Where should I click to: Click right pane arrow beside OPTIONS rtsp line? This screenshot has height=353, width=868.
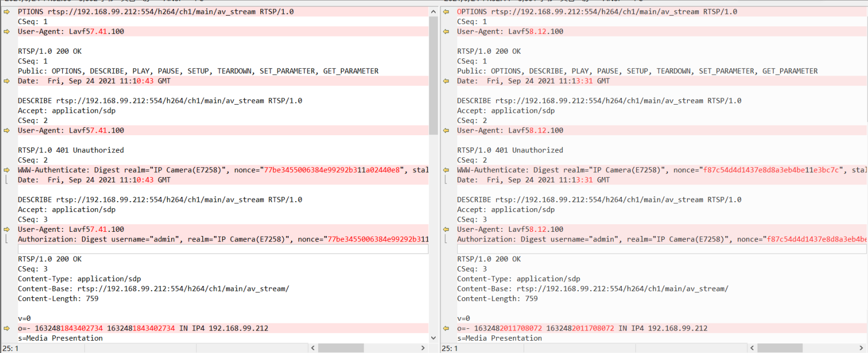(446, 12)
